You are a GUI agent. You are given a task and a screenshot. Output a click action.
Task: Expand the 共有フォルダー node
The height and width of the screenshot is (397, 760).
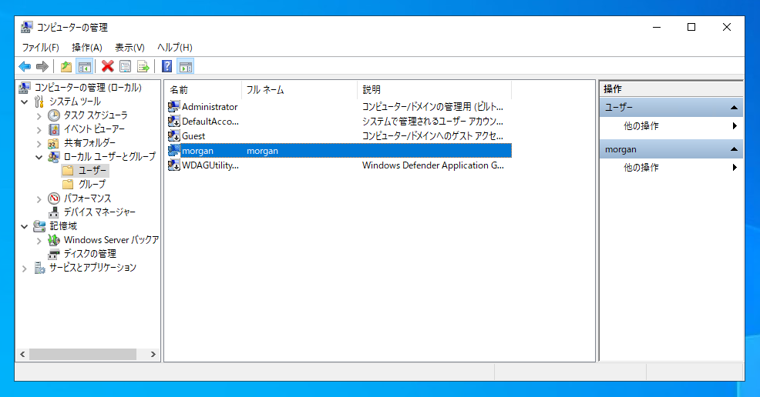(x=39, y=143)
